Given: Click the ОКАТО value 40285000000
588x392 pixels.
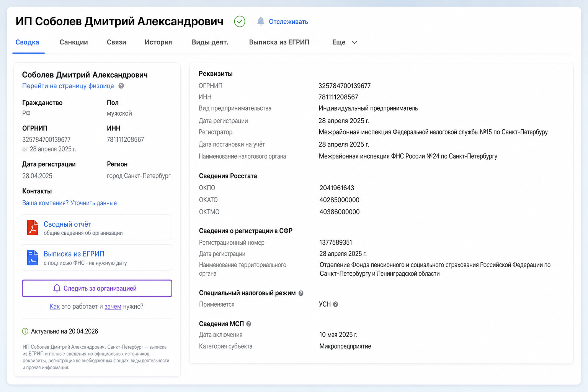Looking at the screenshot, I should [x=340, y=200].
